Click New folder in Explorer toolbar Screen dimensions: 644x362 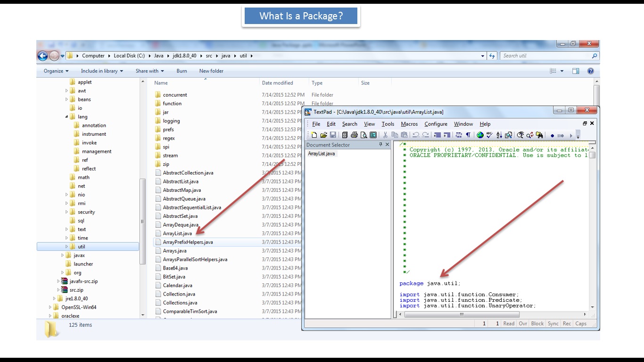[x=211, y=71]
